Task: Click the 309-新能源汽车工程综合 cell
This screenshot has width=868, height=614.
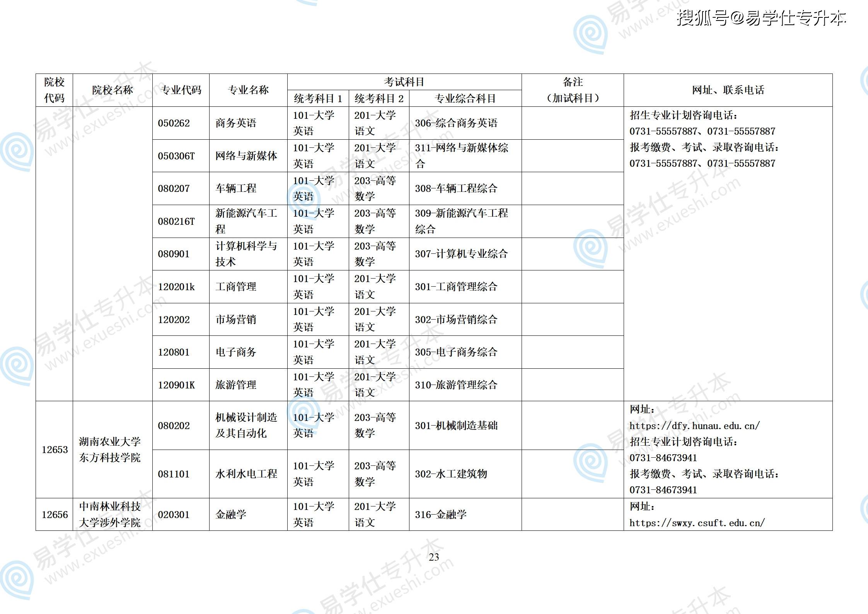Action: [466, 221]
